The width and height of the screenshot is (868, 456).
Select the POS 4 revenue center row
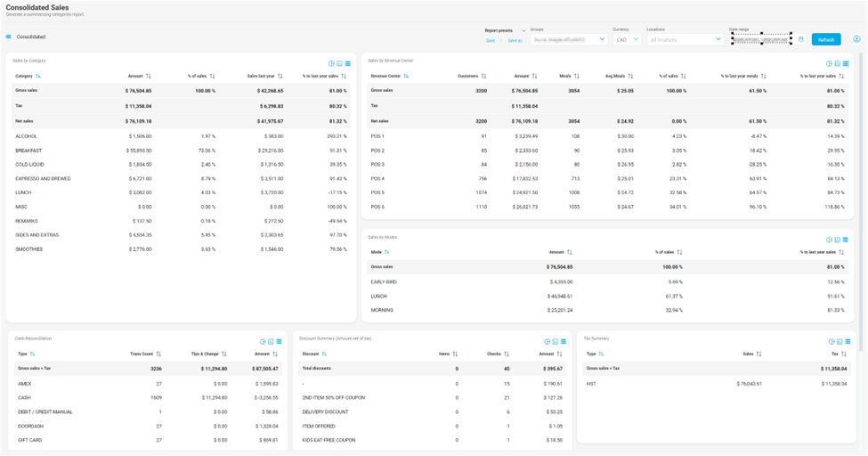(x=608, y=178)
